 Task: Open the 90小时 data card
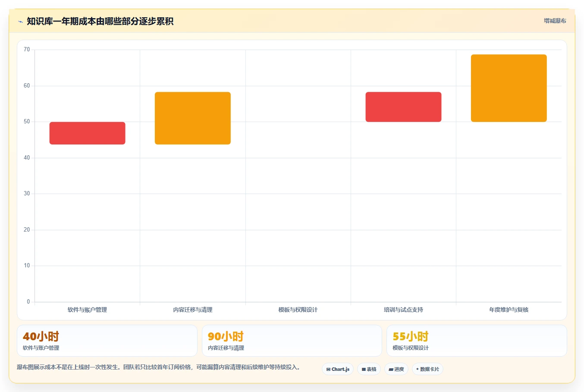click(292, 341)
